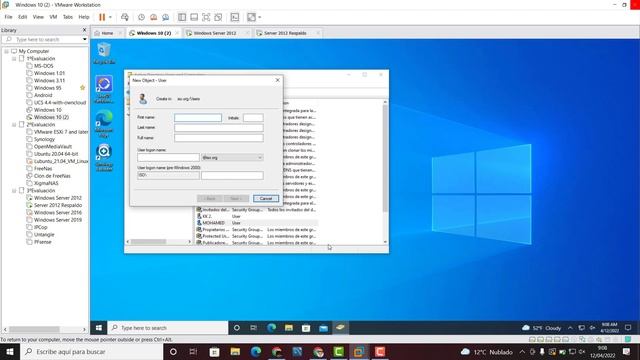Click the guest taskbar search box

tap(168, 328)
